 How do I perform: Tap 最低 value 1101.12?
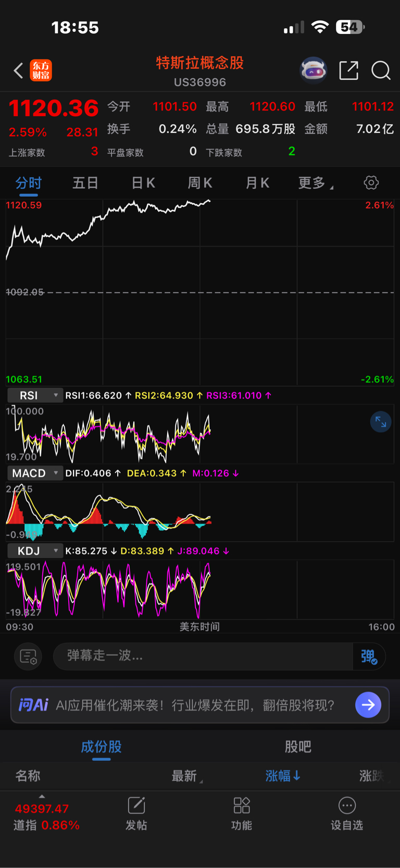(373, 107)
